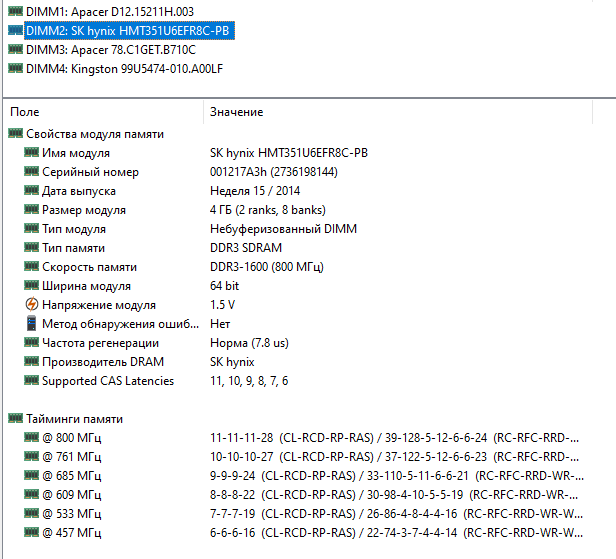The height and width of the screenshot is (559, 616).
Task: Click value SK hynix HMT351U6EFR8C-PB in Имя модуля row
Action: pyautogui.click(x=289, y=153)
